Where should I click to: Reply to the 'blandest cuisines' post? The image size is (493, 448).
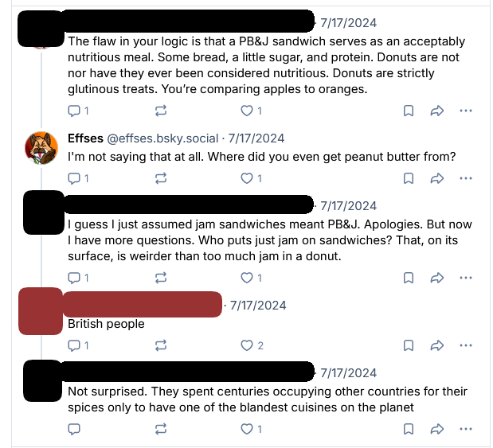(74, 429)
